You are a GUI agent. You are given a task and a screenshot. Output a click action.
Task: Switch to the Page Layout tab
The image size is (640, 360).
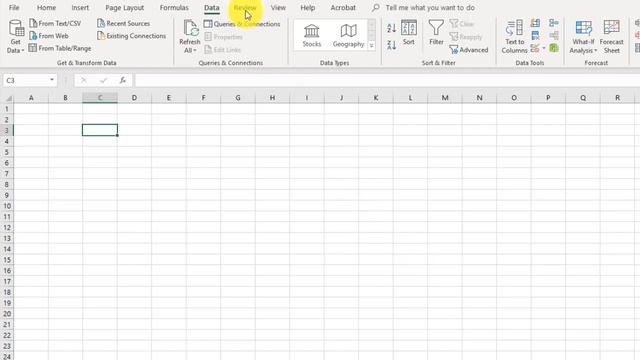coord(124,7)
